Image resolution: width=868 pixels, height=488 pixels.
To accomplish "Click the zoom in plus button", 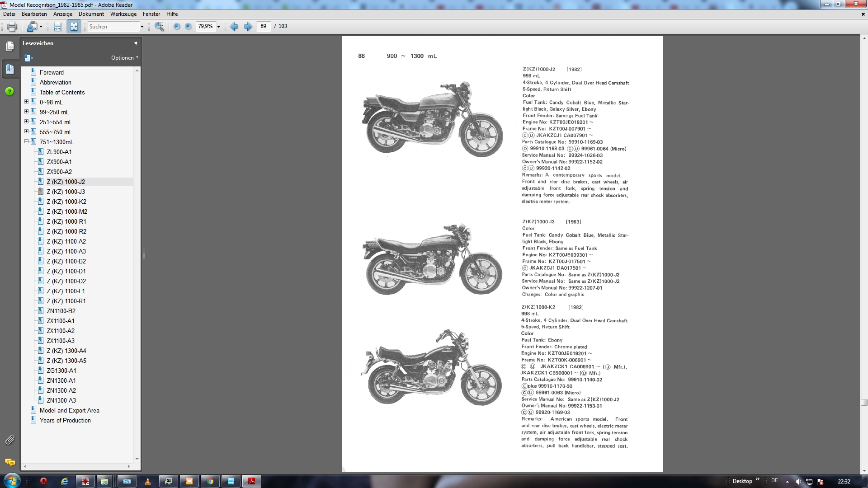I will (x=189, y=27).
